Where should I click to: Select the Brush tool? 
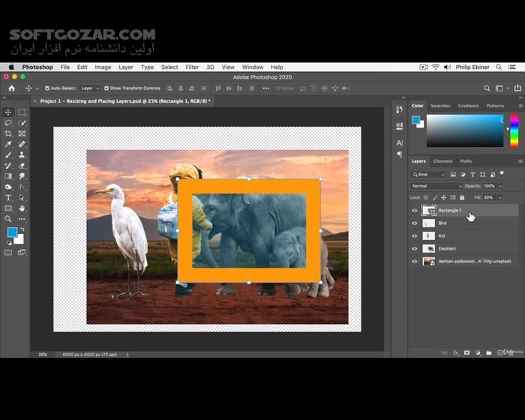(x=8, y=154)
